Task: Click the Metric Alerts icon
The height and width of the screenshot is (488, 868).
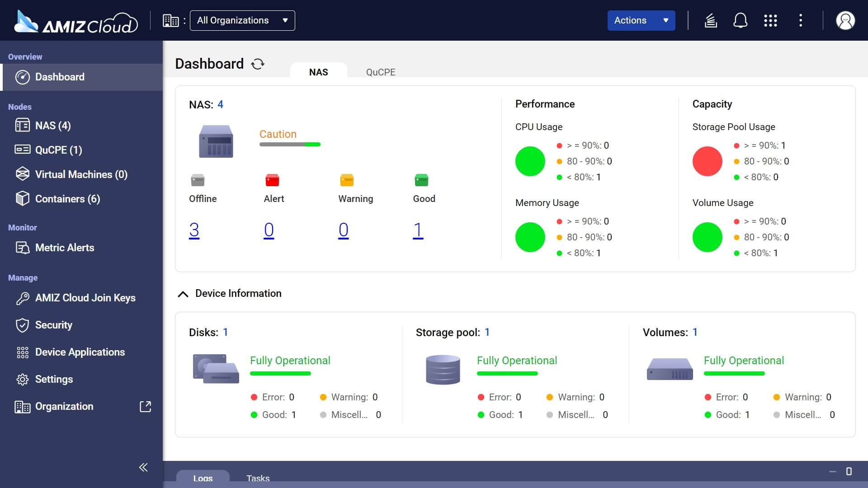Action: [22, 247]
